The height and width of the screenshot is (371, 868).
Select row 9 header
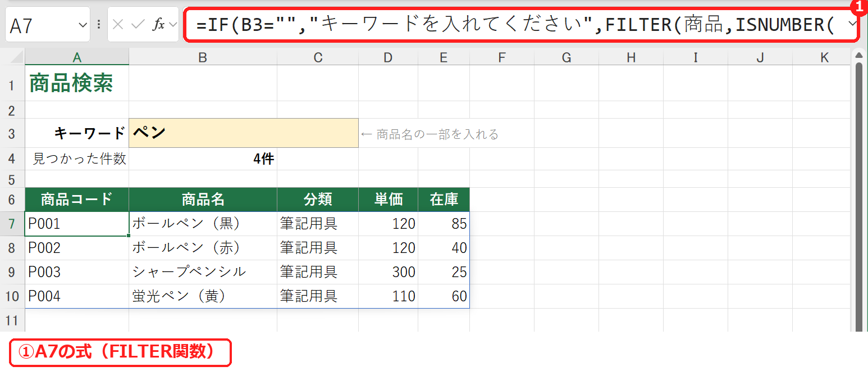[x=12, y=272]
